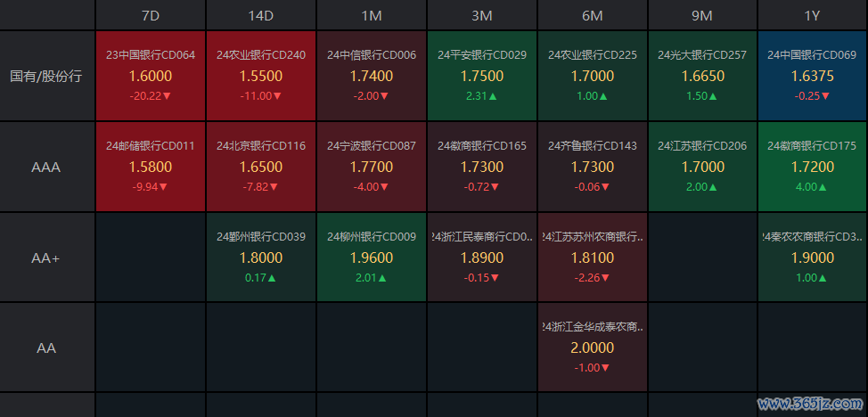The height and width of the screenshot is (417, 868).
Task: Click the -20.22 change value
Action: pyautogui.click(x=151, y=96)
